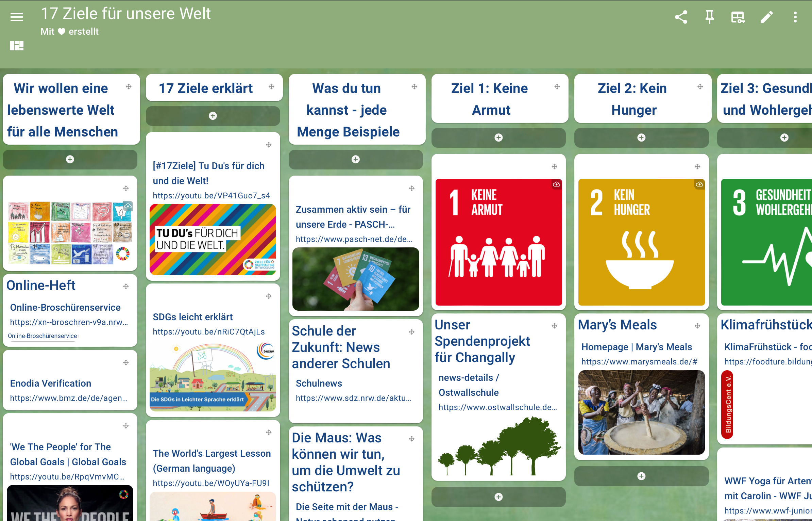Click move handle on 'World's Largest Lesson' card
The image size is (812, 521).
pyautogui.click(x=269, y=432)
